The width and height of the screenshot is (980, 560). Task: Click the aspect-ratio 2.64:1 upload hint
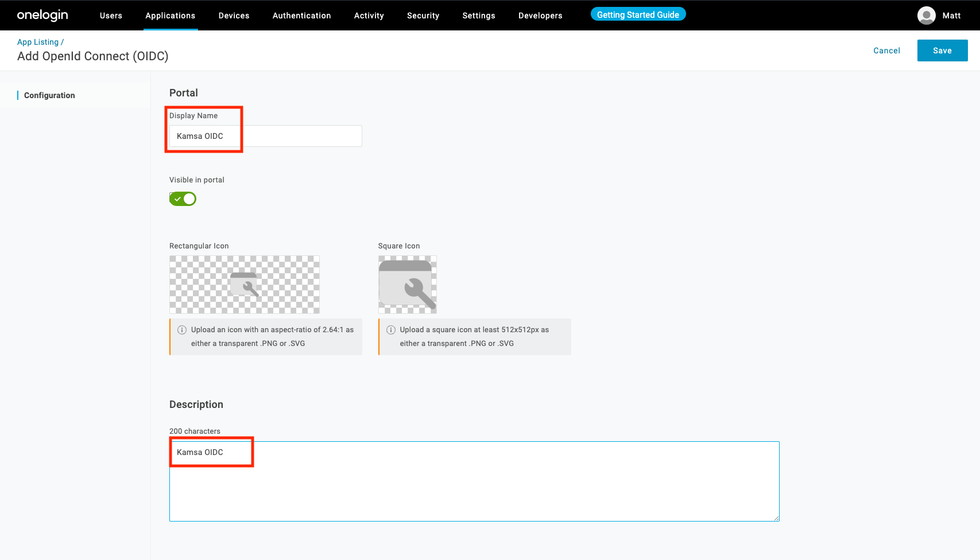click(x=266, y=337)
